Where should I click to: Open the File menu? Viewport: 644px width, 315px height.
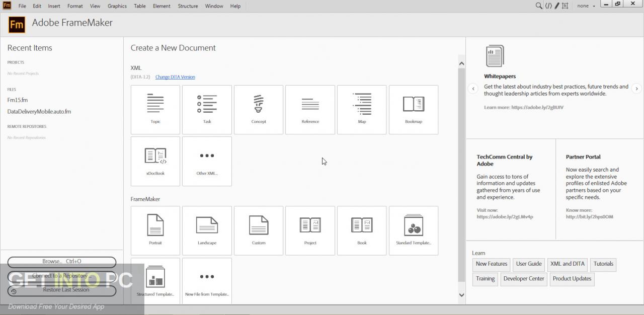tap(22, 6)
